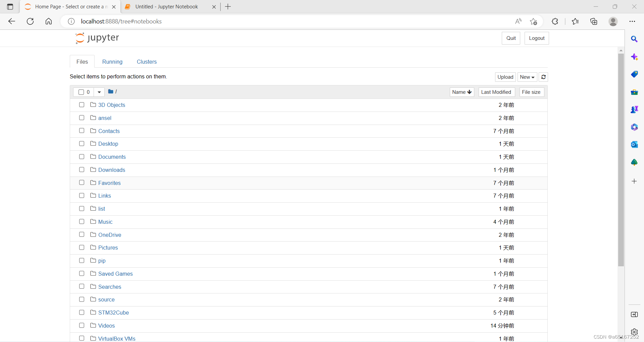The height and width of the screenshot is (342, 644).
Task: Open the Copilot sparkle sidebar icon
Action: 634,57
